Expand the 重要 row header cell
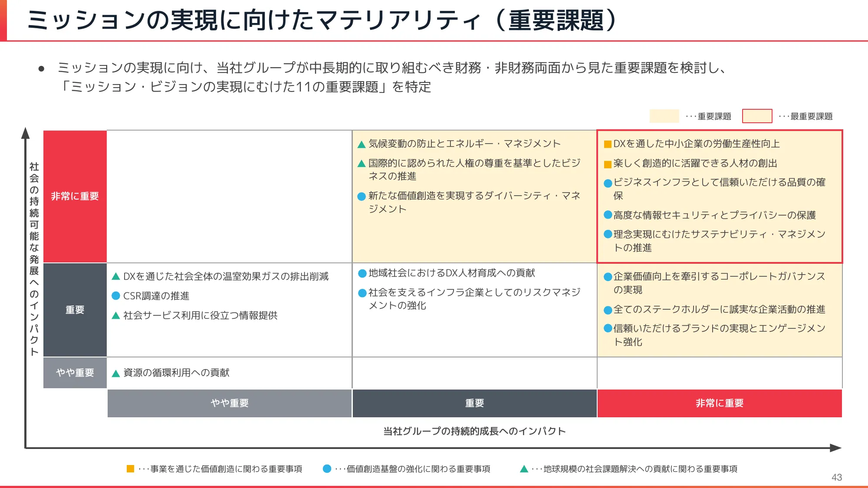This screenshot has width=868, height=488. tap(75, 309)
